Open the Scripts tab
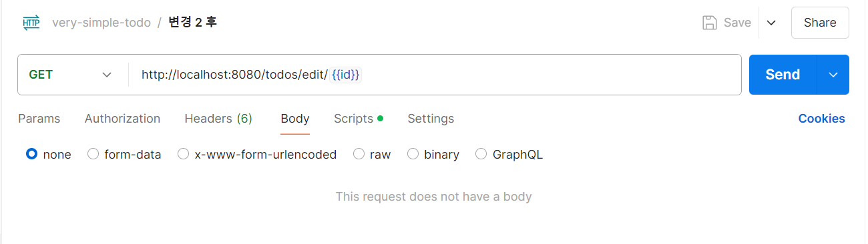Screen dimensions: 868x244 pyautogui.click(x=359, y=119)
